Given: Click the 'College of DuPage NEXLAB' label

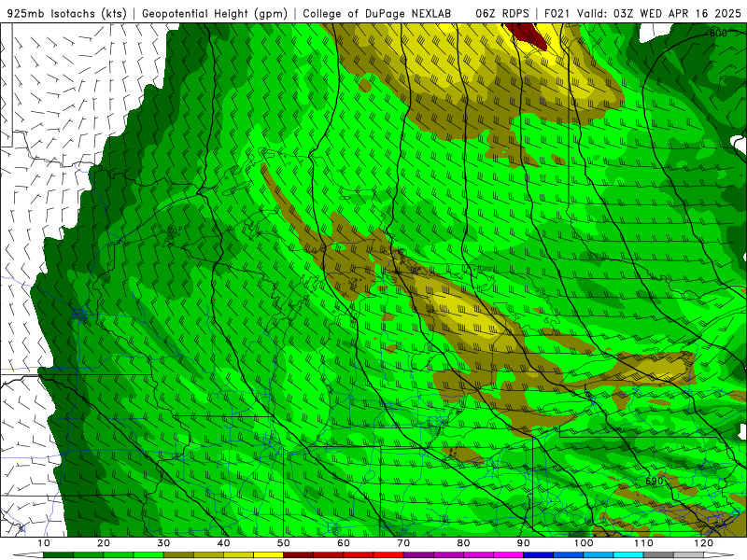Looking at the screenshot, I should [x=376, y=13].
